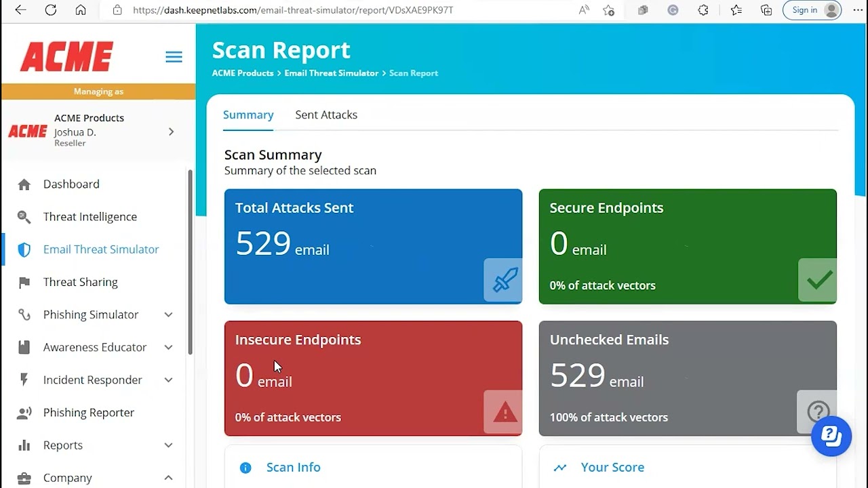Click the Email Threat Simulator shield icon
Screen dimensions: 868x488
pyautogui.click(x=24, y=249)
